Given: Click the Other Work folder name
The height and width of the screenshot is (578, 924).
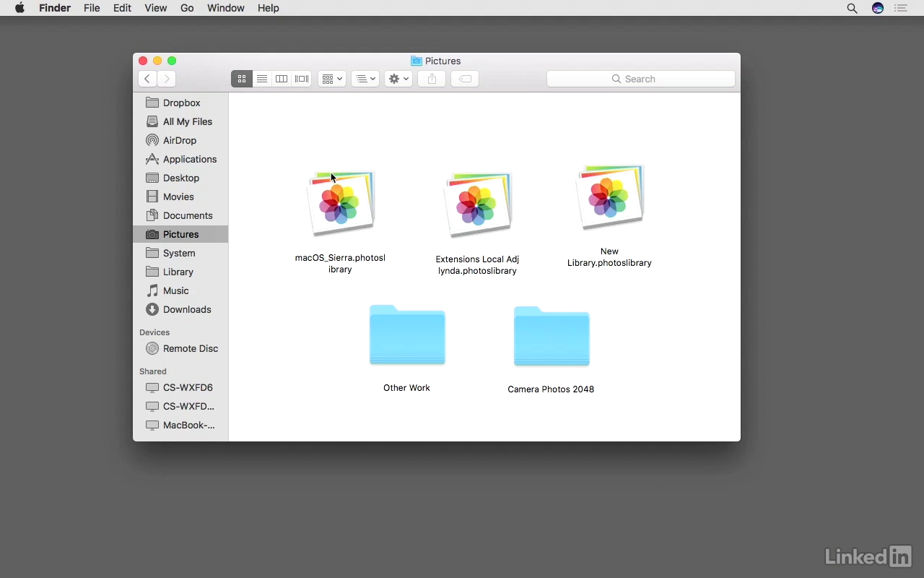Looking at the screenshot, I should coord(406,388).
